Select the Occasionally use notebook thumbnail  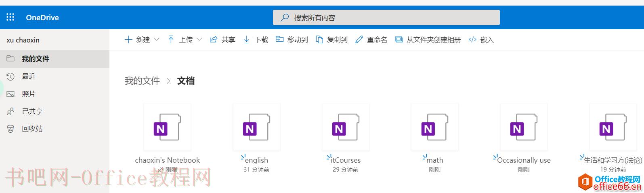(x=524, y=127)
